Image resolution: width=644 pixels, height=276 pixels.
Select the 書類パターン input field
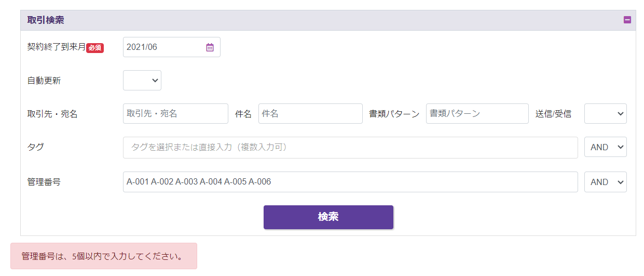click(x=477, y=114)
